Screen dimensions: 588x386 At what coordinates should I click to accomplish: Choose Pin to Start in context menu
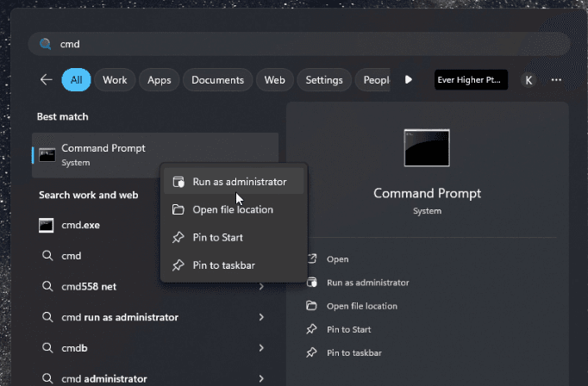[217, 237]
